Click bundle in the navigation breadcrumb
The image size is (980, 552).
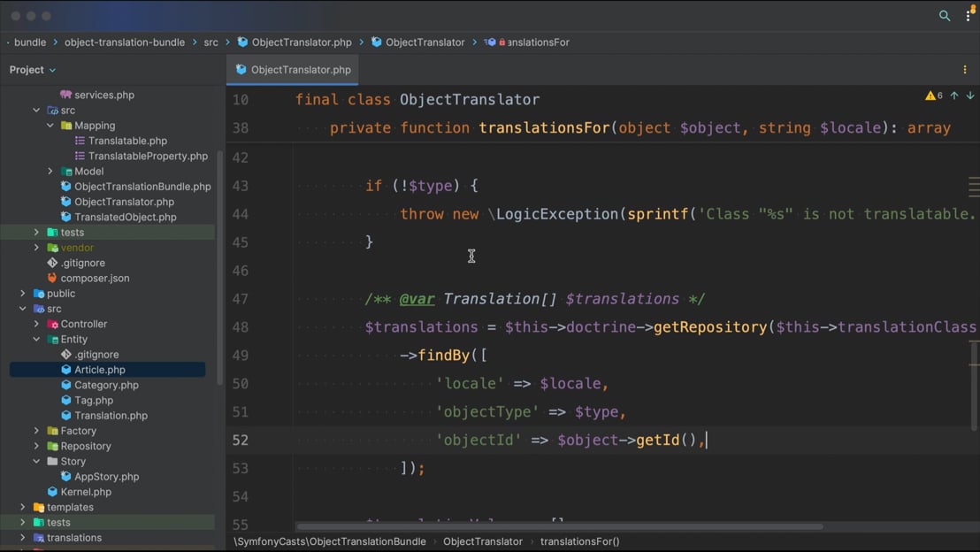pos(30,42)
